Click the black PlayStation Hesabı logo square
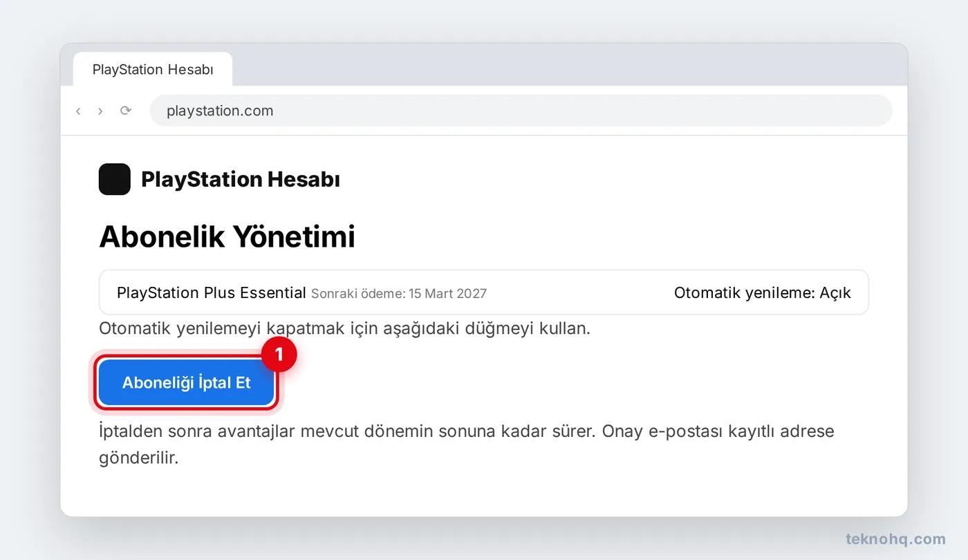The height and width of the screenshot is (560, 968). click(x=115, y=179)
